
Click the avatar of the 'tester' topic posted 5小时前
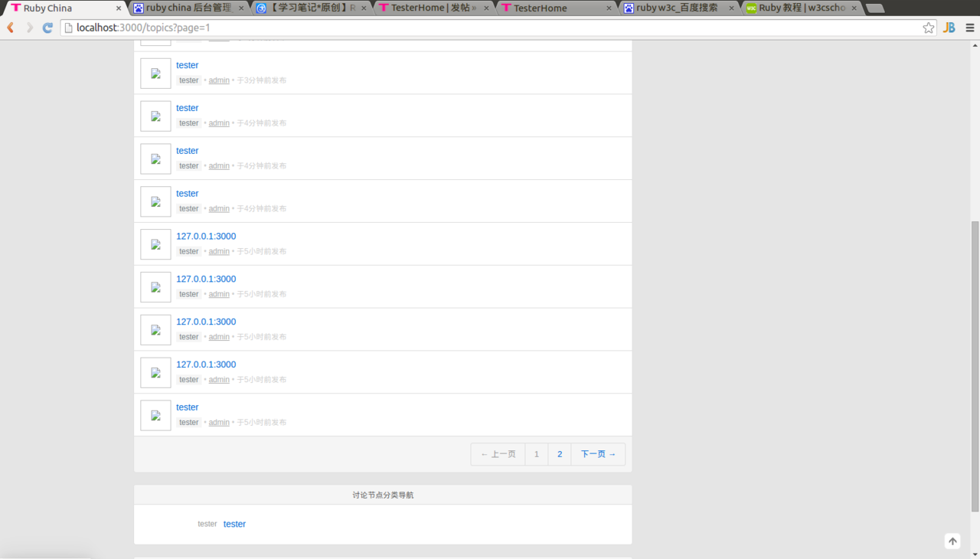coord(155,416)
